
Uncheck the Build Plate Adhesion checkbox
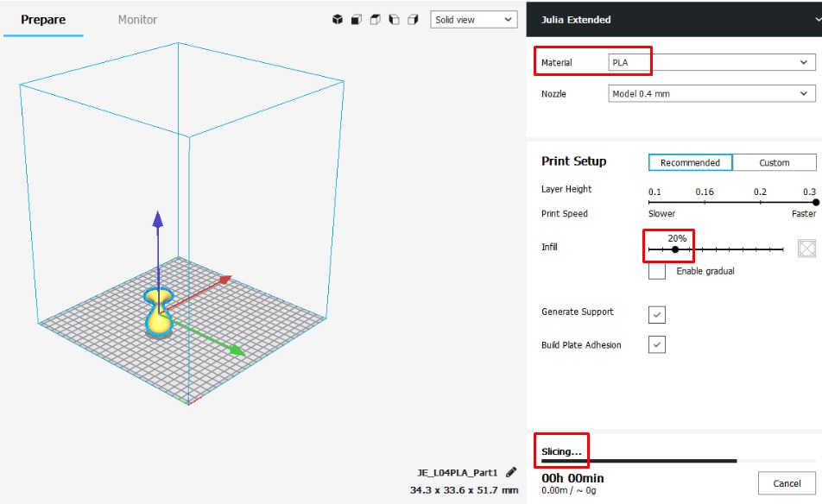point(657,344)
